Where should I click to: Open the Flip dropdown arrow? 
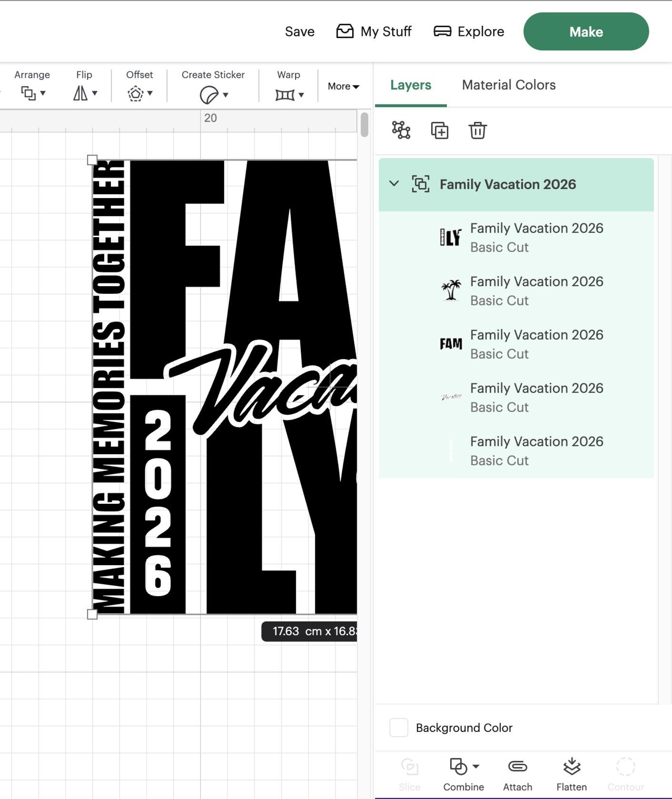[x=95, y=93]
